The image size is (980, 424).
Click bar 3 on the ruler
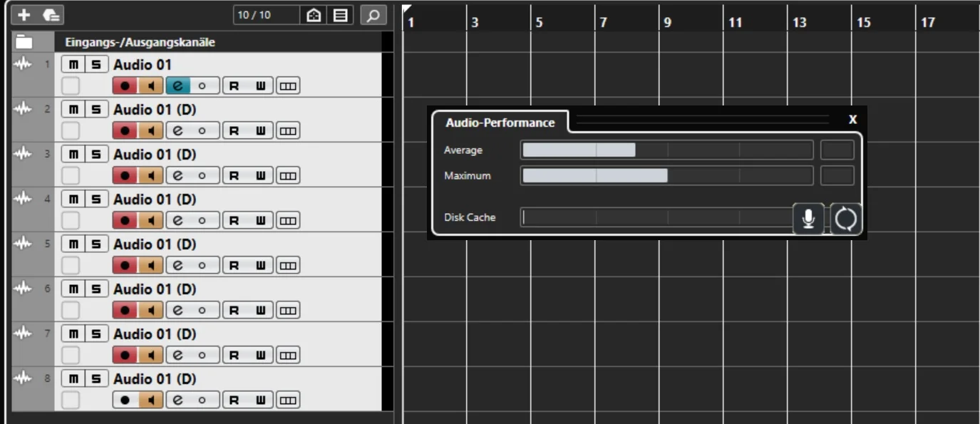pos(475,22)
